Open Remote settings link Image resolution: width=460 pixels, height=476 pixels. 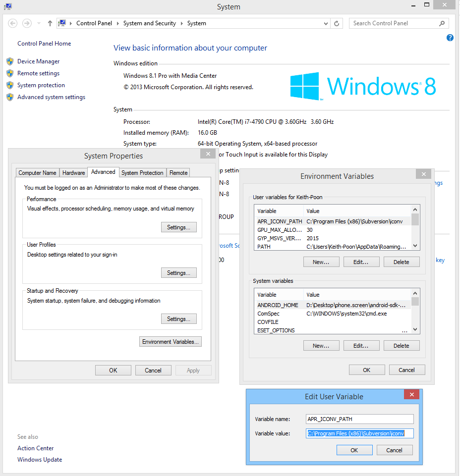38,73
